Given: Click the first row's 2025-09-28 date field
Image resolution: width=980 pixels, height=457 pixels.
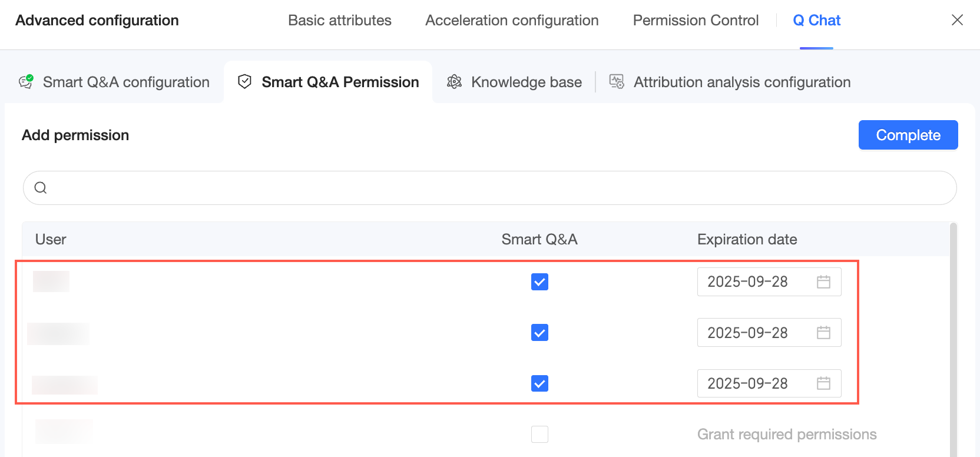Looking at the screenshot, I should [x=748, y=282].
